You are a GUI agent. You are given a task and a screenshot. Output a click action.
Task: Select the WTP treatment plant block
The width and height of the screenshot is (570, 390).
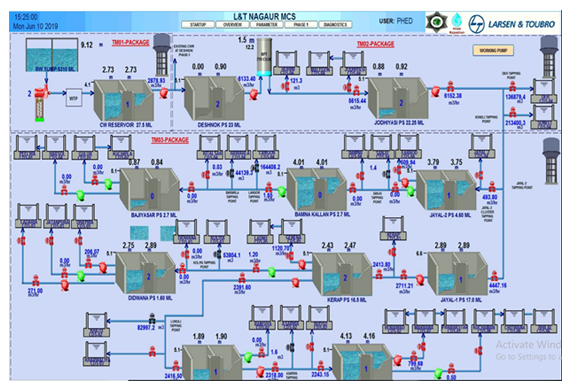(74, 98)
